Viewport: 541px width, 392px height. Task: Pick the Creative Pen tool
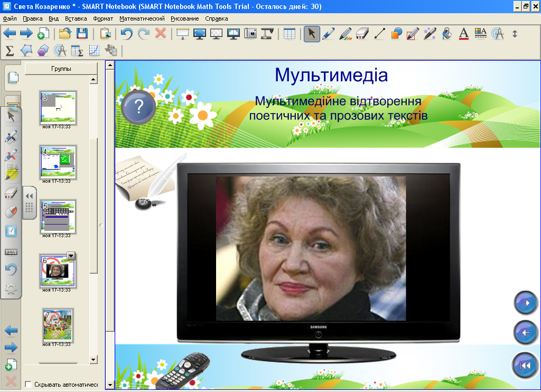click(346, 34)
